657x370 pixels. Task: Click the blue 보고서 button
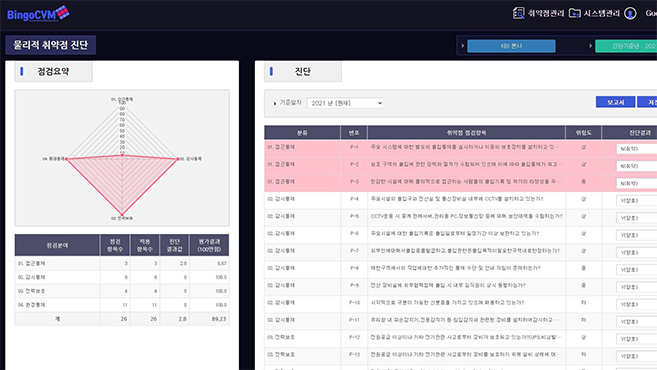615,102
